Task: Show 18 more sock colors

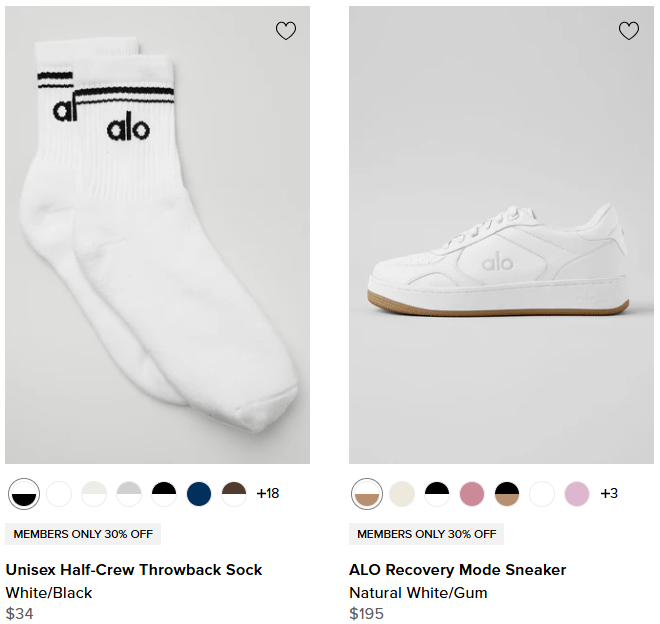Action: coord(268,493)
